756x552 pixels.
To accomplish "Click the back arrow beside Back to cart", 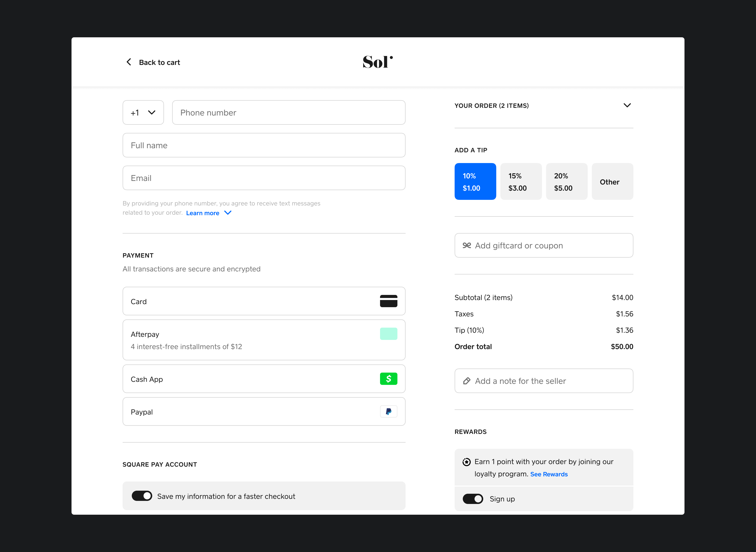I will tap(129, 62).
